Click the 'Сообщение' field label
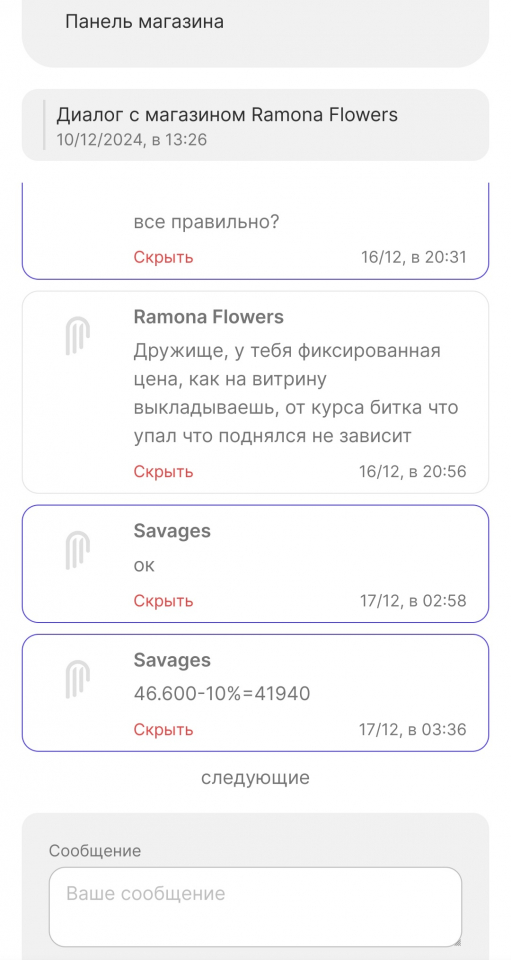The width and height of the screenshot is (511, 960). (x=95, y=850)
